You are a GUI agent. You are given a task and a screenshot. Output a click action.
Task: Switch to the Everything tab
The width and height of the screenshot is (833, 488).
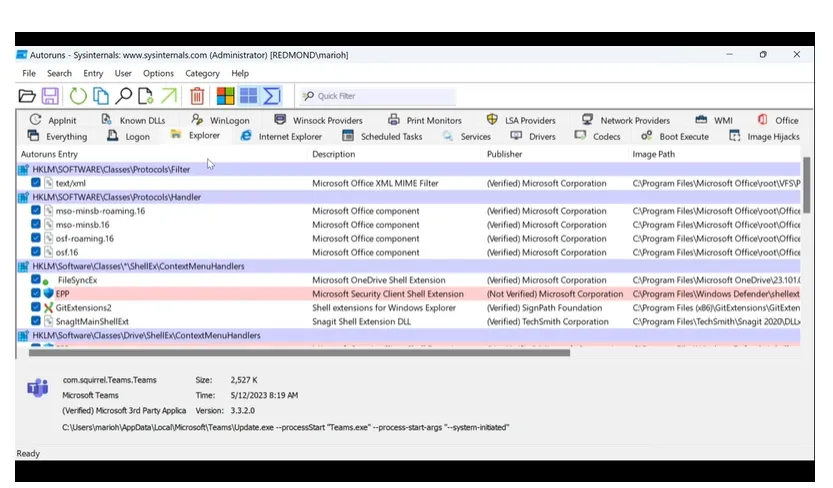pos(57,136)
